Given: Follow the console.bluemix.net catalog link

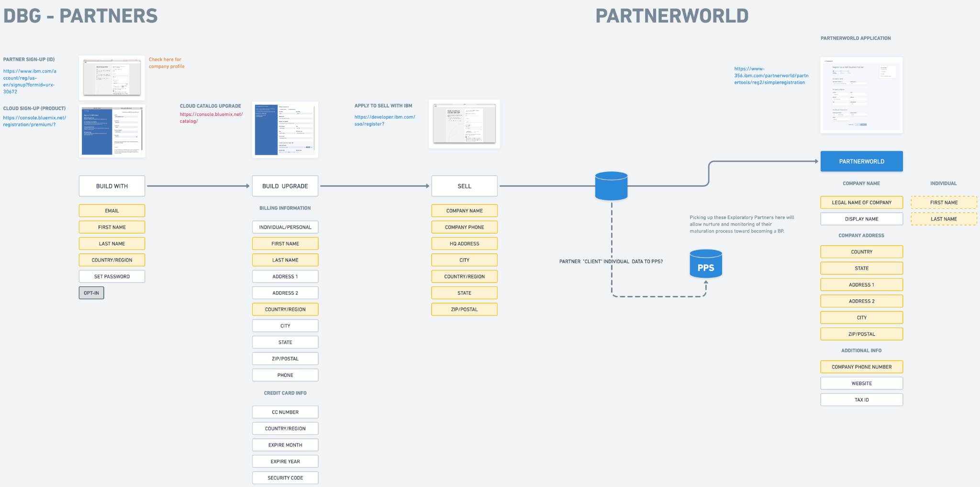Looking at the screenshot, I should click(x=211, y=118).
